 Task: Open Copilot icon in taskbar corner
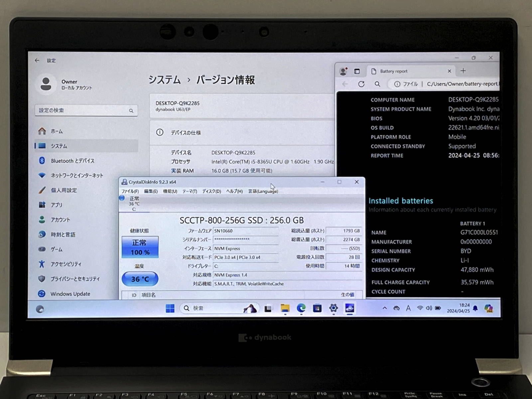[488, 309]
